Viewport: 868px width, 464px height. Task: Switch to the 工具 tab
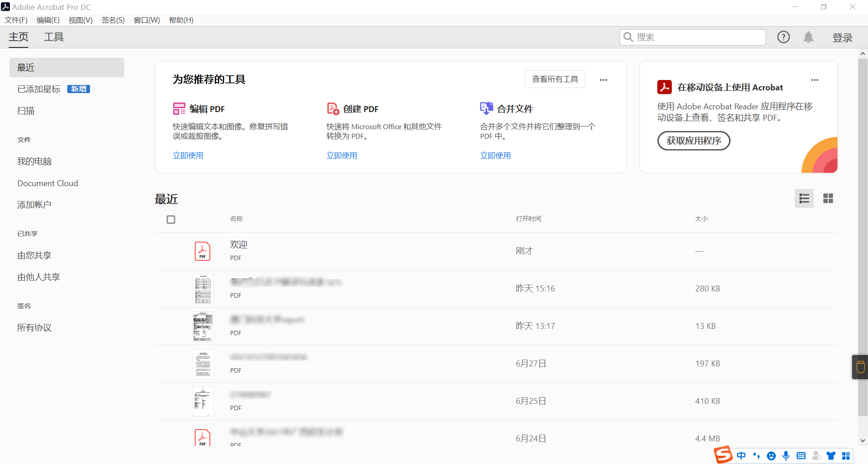click(54, 37)
